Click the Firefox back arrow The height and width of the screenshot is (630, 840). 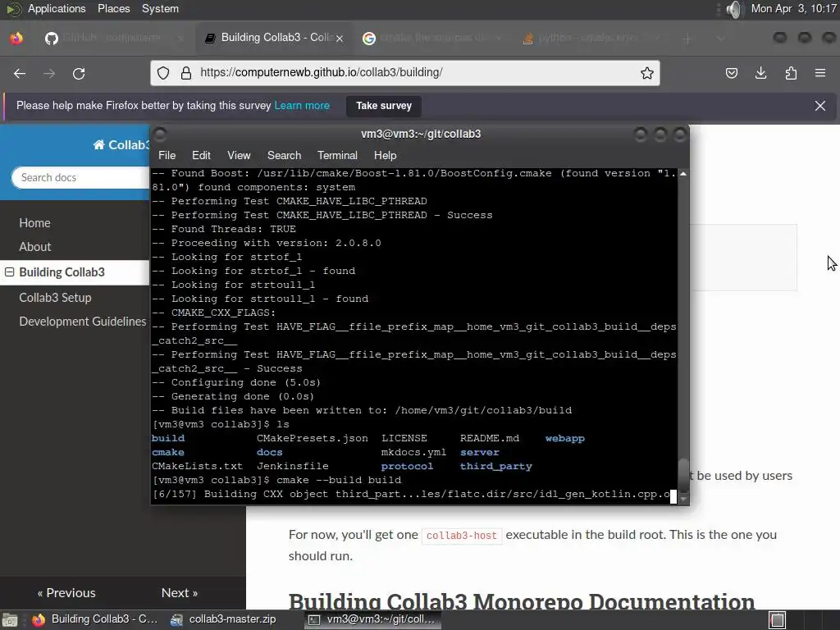[20, 73]
